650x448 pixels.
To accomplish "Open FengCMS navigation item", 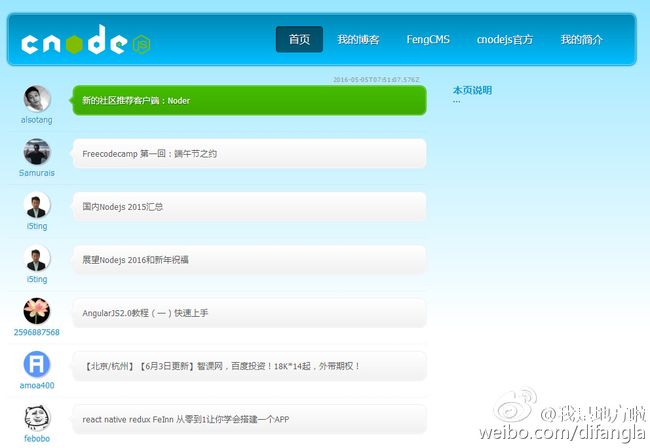I will tap(428, 39).
